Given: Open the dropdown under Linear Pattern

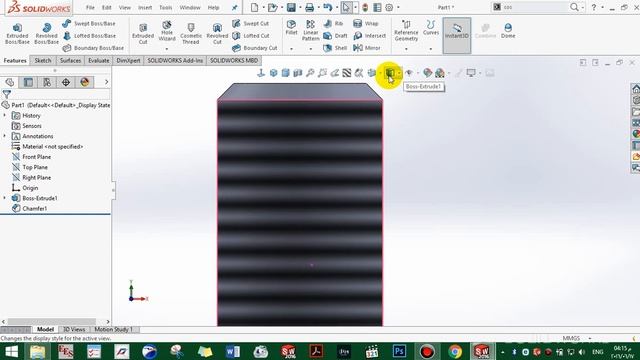Looking at the screenshot, I should 310,49.
